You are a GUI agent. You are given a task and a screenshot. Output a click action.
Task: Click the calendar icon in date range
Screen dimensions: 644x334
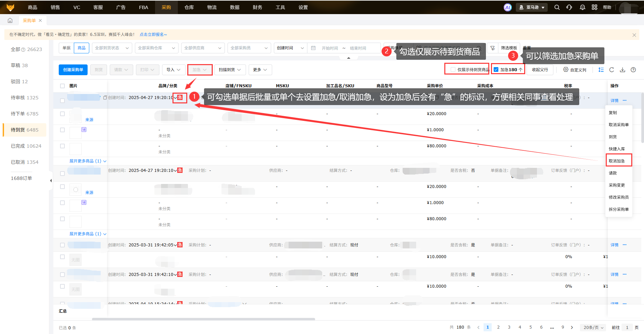tap(313, 48)
